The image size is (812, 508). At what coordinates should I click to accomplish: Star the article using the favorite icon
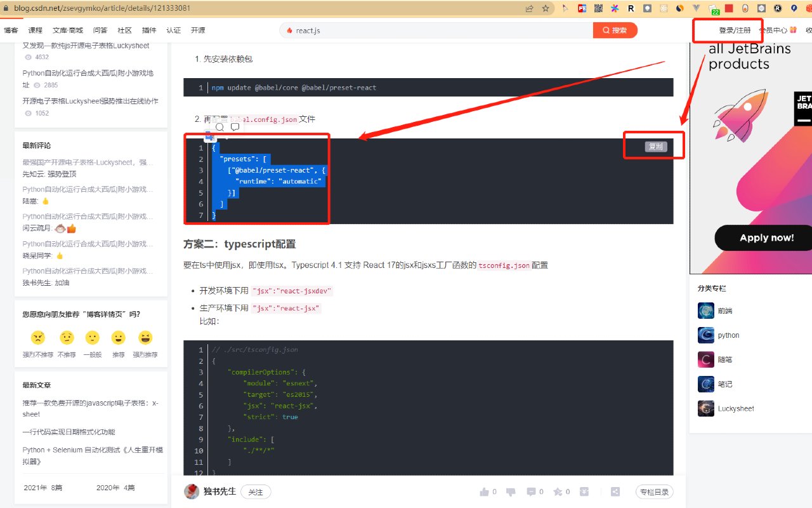click(x=557, y=491)
